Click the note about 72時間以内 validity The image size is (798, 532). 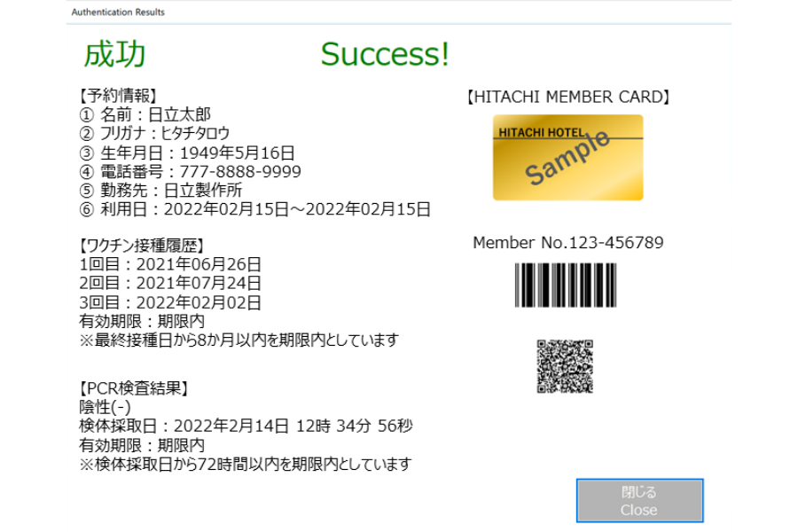pyautogui.click(x=246, y=465)
